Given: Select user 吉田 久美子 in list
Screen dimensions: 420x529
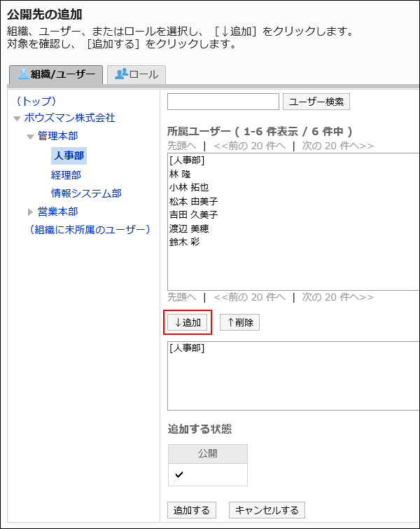Looking at the screenshot, I should pyautogui.click(x=193, y=214).
